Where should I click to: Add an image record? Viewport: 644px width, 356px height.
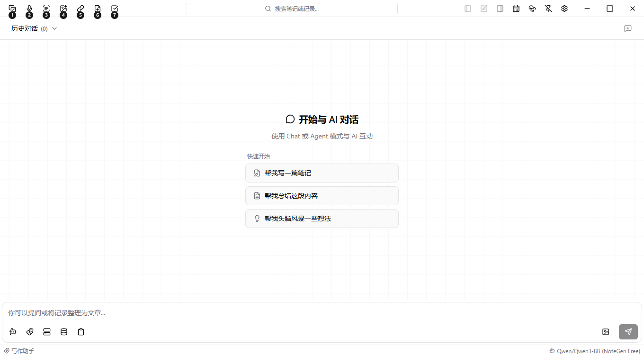click(63, 9)
